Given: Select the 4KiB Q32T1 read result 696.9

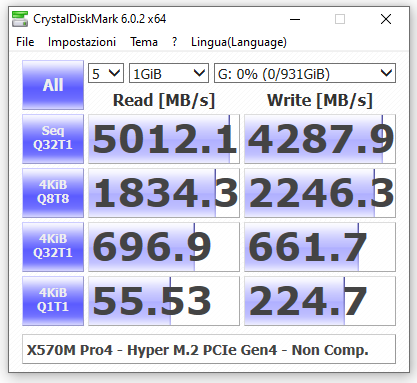Looking at the screenshot, I should [x=164, y=247].
